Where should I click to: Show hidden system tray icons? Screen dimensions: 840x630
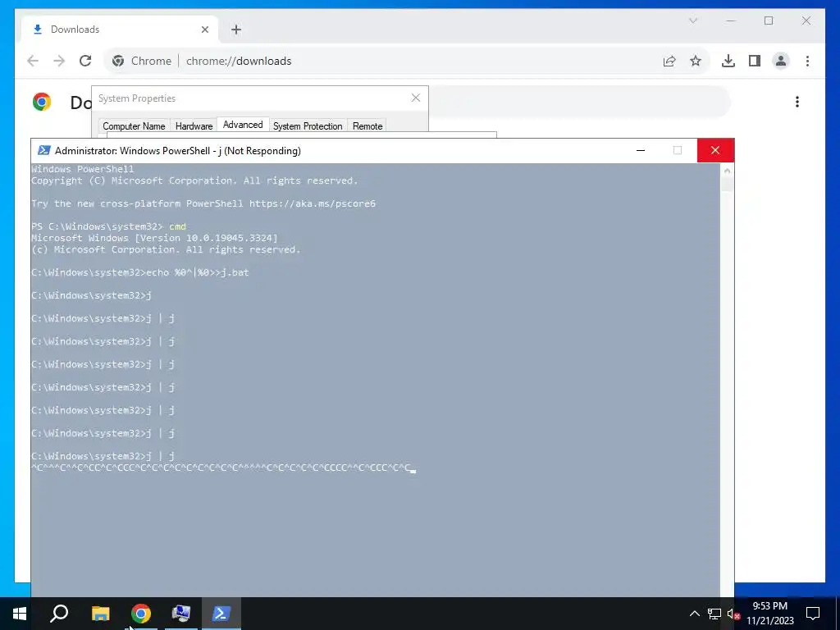point(694,614)
